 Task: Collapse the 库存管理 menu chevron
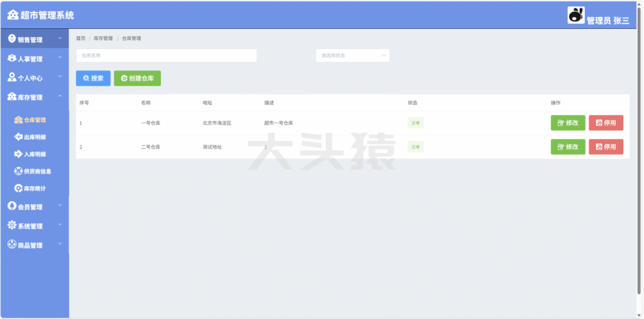point(60,96)
